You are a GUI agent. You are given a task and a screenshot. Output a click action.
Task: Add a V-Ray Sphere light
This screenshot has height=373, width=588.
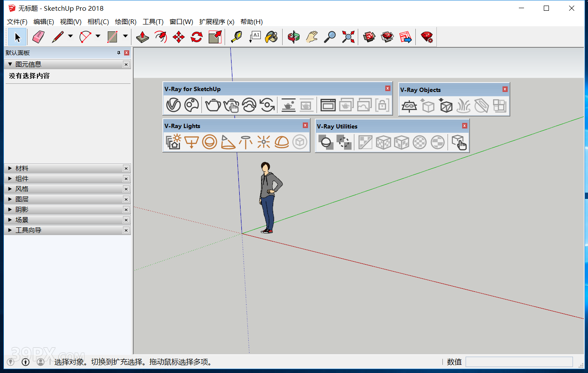[210, 142]
